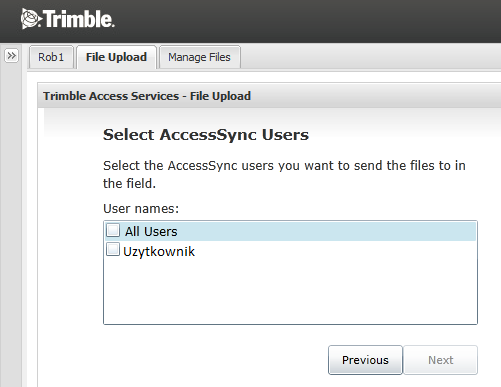Click the Trimble globe emblem icon
The height and width of the screenshot is (387, 501).
click(x=31, y=19)
